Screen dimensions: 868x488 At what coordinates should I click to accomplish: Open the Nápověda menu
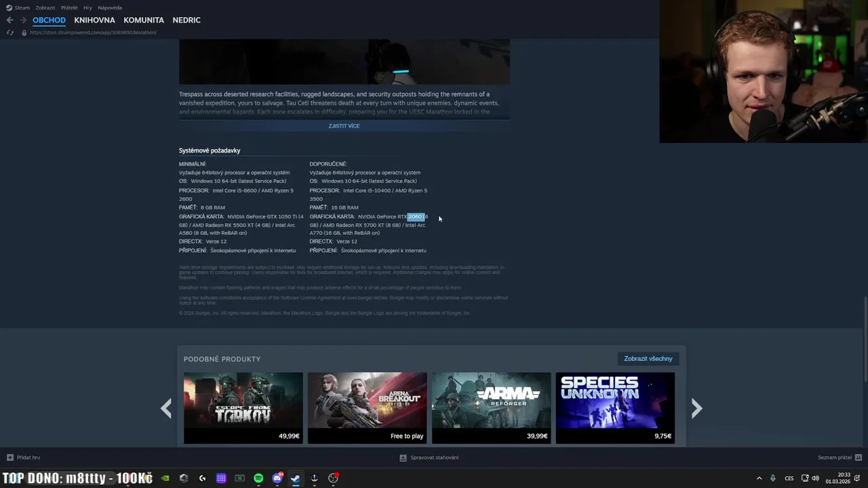110,7
